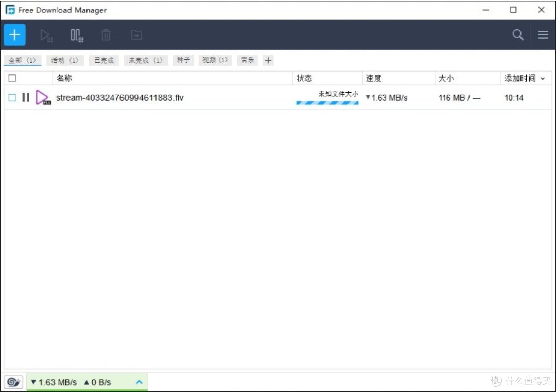Click the purple FLV file type icon
Screen dimensions: 556x392
tap(43, 97)
